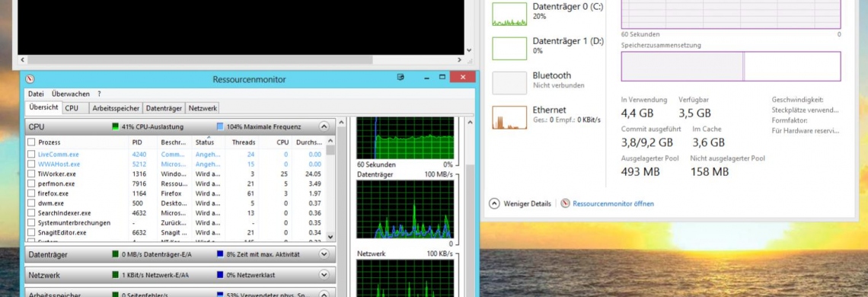This screenshot has width=868, height=297.
Task: Check the TiWorker.exe process checkbox
Action: coord(31,174)
